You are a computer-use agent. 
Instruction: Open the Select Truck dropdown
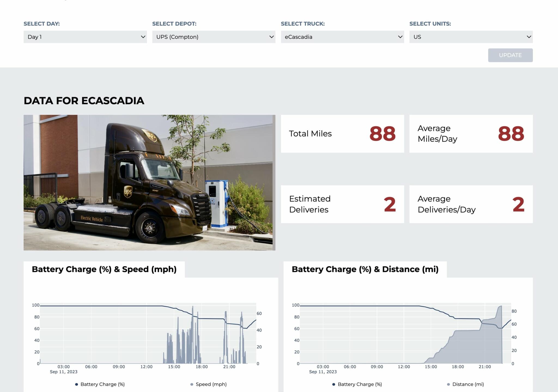[x=342, y=37]
